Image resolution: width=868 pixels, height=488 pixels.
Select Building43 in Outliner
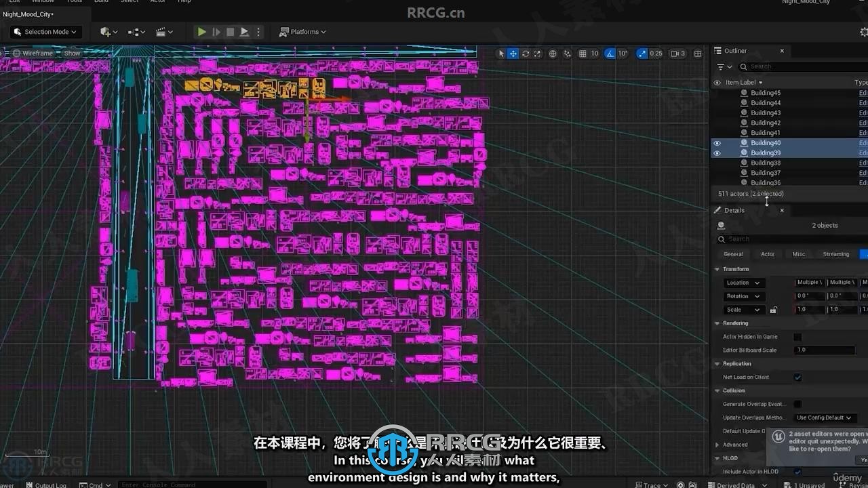pyautogui.click(x=766, y=113)
